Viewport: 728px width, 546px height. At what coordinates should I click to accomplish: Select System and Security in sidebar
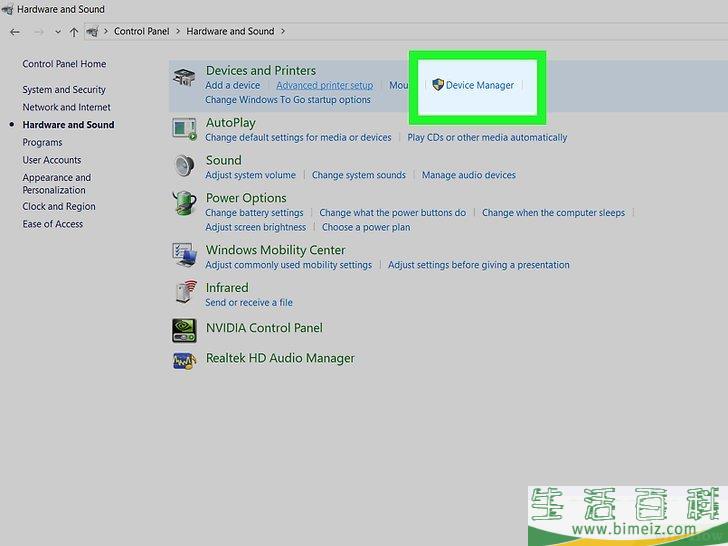tap(64, 90)
